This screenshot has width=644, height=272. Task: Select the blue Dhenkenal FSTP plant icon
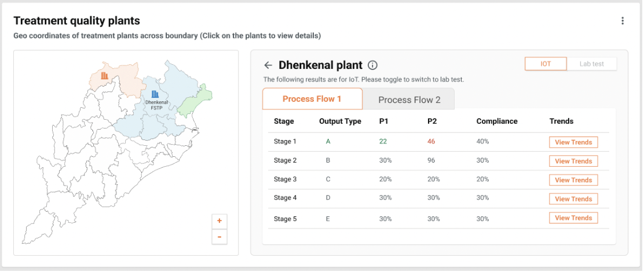pyautogui.click(x=155, y=94)
